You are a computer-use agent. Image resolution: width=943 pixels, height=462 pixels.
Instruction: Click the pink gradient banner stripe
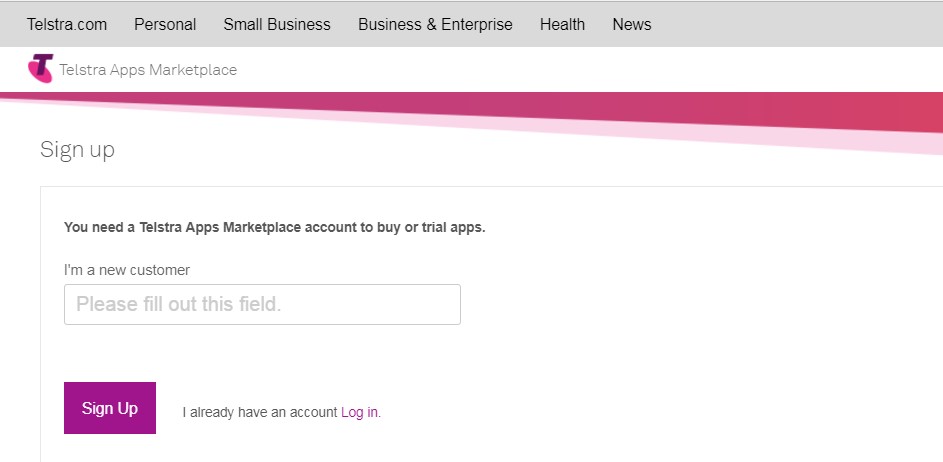pos(600,108)
